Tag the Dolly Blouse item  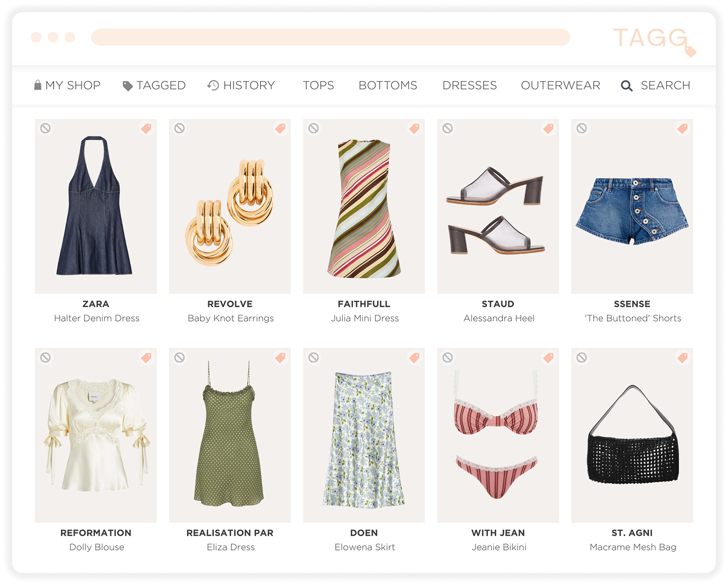(146, 357)
